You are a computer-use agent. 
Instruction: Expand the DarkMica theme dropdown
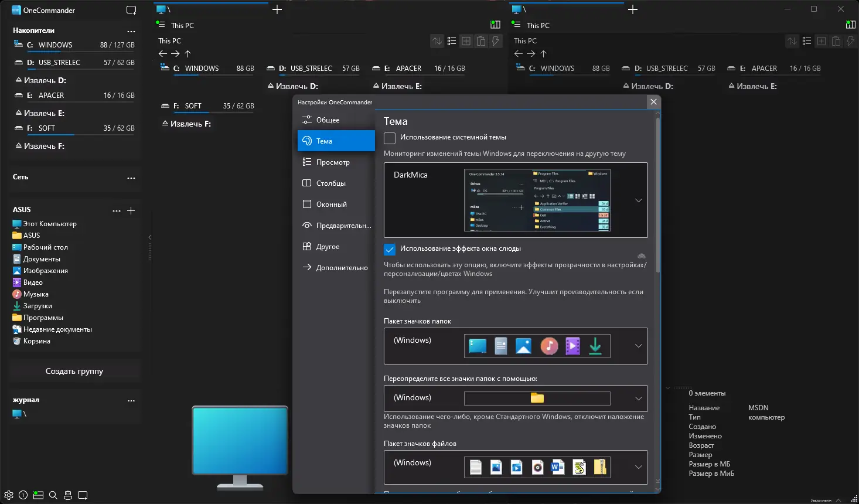click(x=638, y=200)
